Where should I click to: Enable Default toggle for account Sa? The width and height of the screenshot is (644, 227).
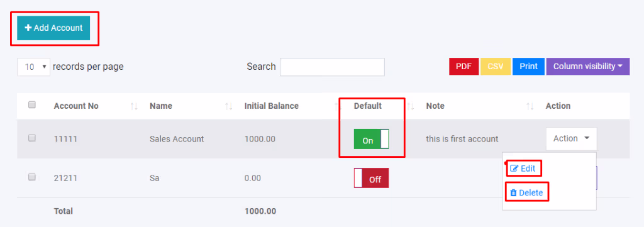coord(371,178)
